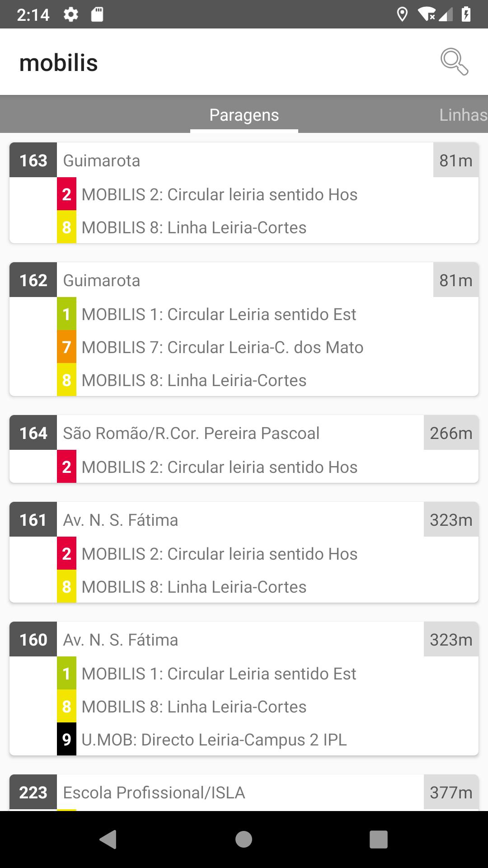Switch to the Linhas tab
Viewport: 488px width, 868px height.
click(463, 115)
